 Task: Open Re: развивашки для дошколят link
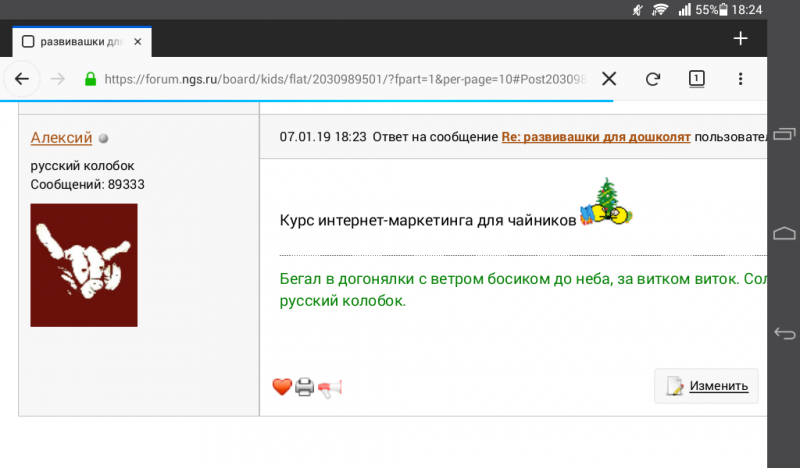(596, 137)
